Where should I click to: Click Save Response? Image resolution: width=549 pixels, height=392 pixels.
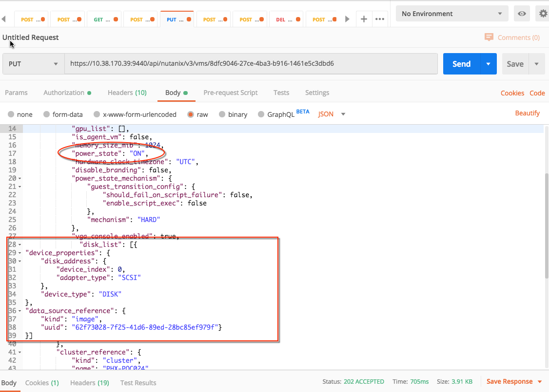coord(510,381)
